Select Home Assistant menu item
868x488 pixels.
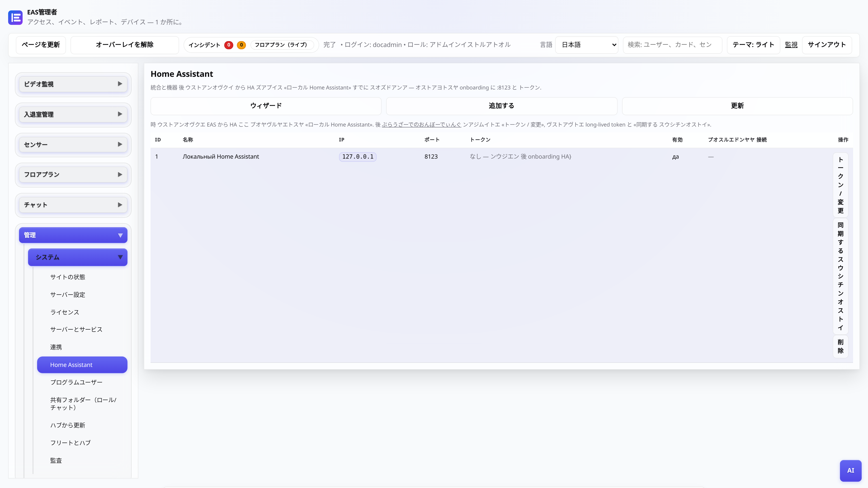coord(82,365)
